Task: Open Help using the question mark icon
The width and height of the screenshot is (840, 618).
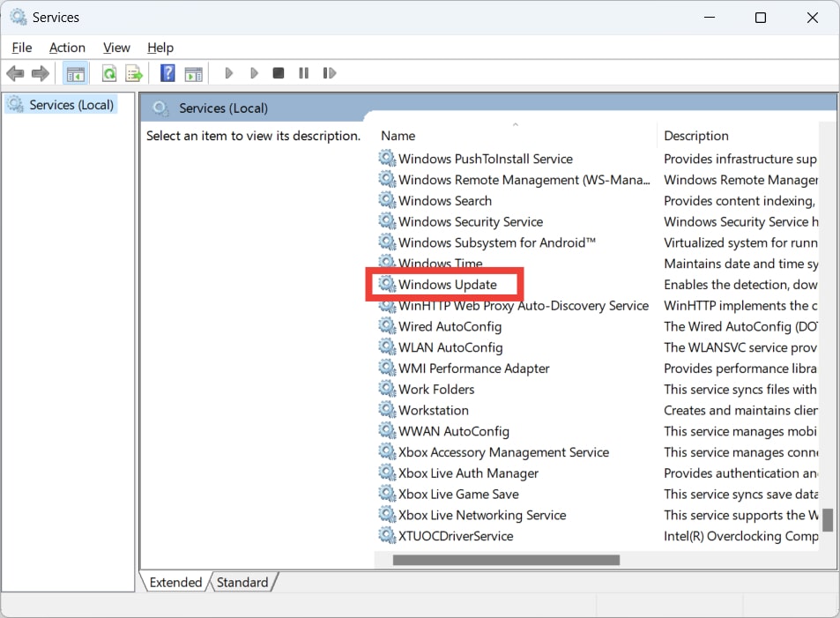Action: point(167,73)
